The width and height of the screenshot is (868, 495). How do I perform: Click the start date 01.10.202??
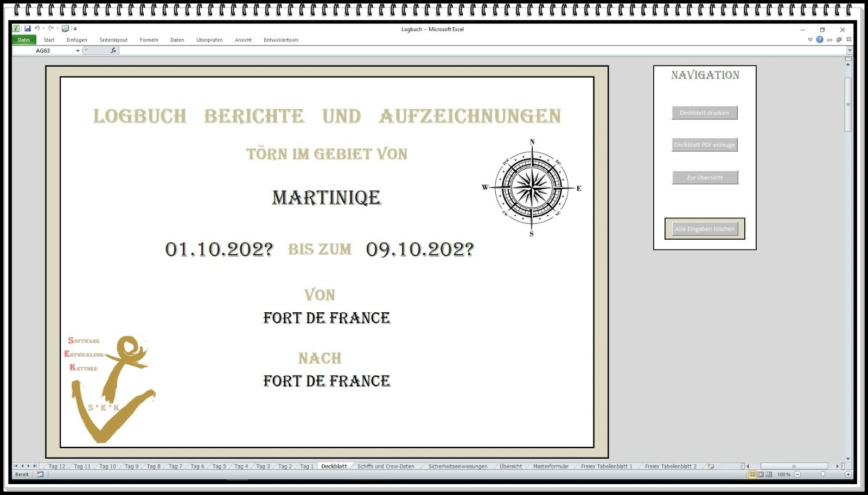219,249
